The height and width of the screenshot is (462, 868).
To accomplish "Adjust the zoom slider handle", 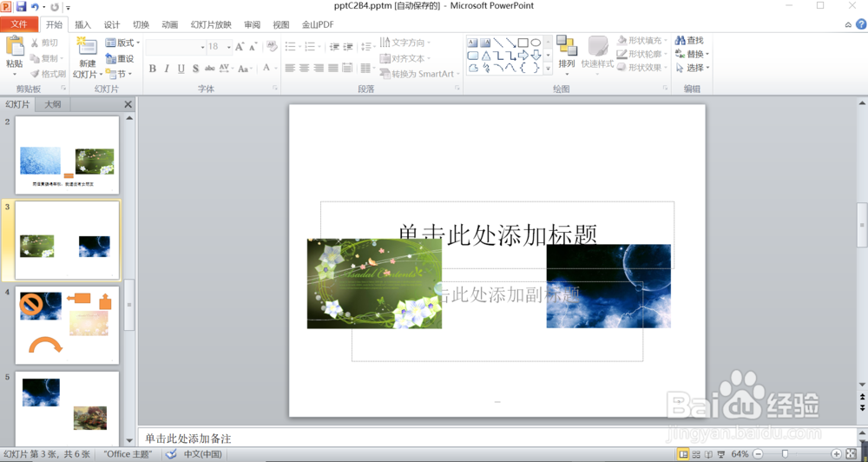I will pos(785,454).
